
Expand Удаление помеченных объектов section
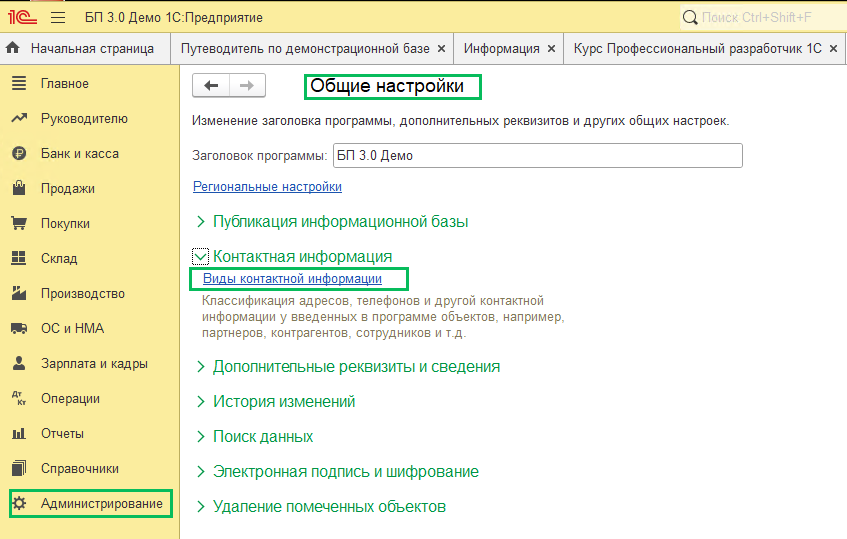click(201, 507)
